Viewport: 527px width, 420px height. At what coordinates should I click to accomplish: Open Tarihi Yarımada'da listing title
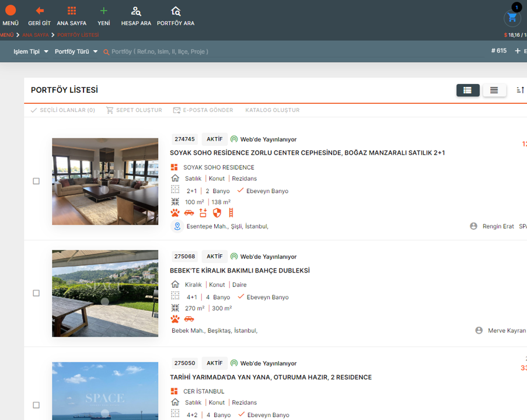(x=271, y=377)
